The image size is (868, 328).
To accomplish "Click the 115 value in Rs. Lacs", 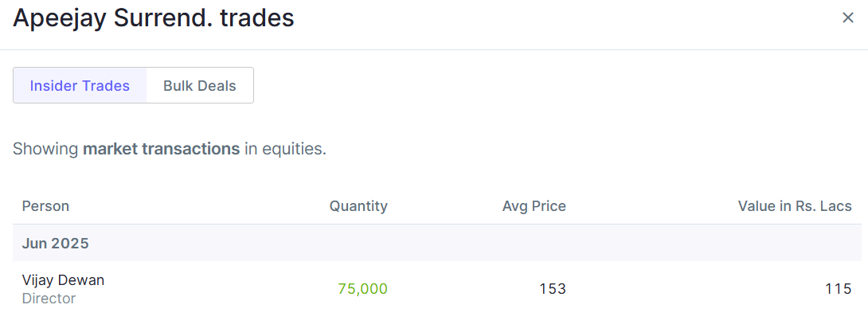I will point(838,289).
